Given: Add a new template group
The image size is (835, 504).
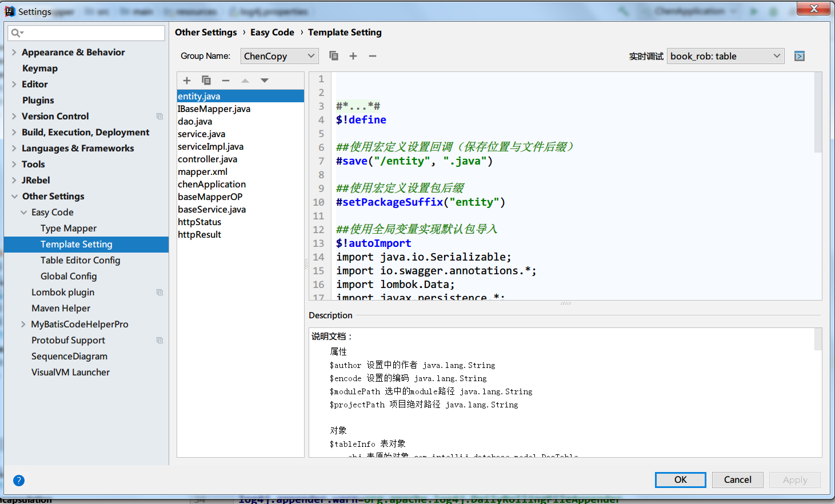Looking at the screenshot, I should (353, 55).
